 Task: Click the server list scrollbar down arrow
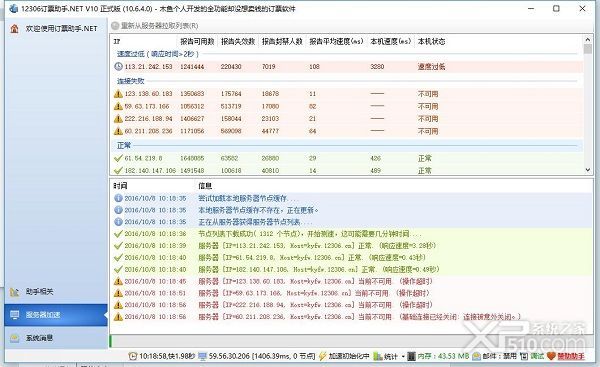(588, 170)
